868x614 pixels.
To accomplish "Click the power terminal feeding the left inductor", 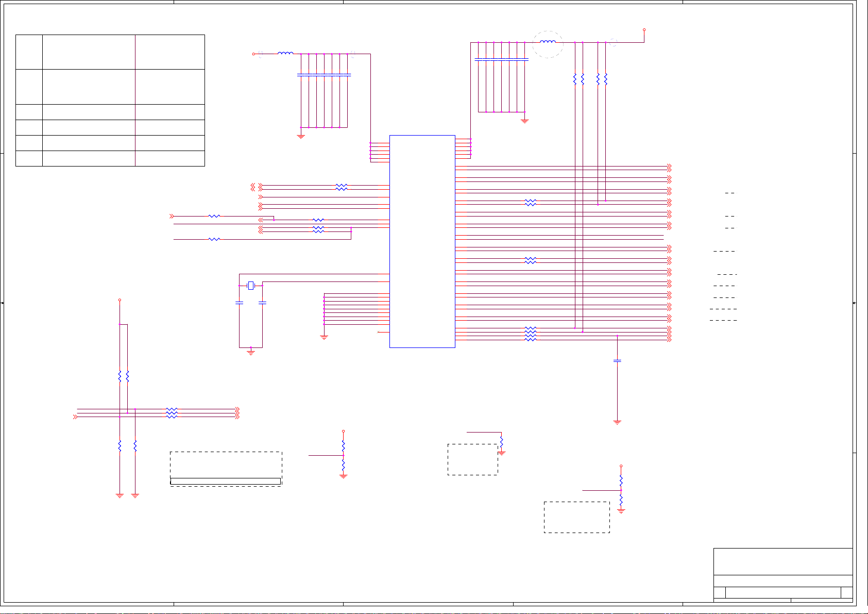I will click(253, 54).
